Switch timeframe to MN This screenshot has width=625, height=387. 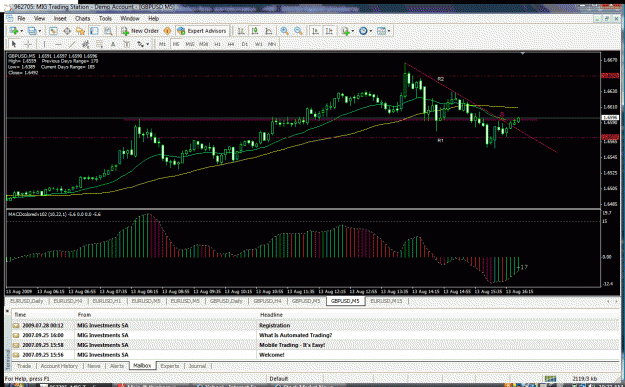point(272,44)
